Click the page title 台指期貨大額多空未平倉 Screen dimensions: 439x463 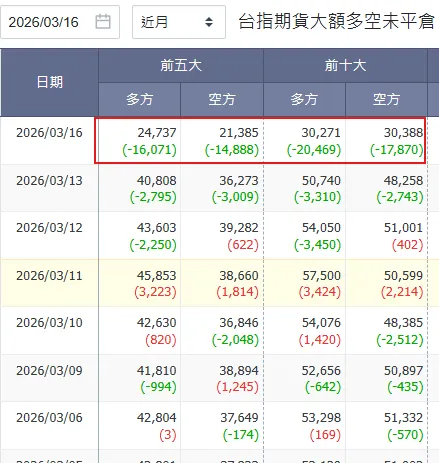(x=337, y=21)
